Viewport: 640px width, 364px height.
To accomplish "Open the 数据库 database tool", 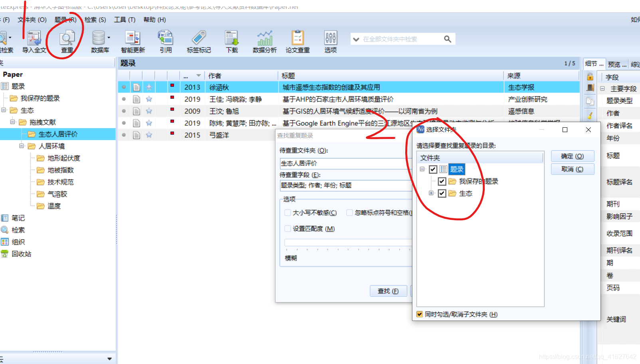I will pos(99,42).
